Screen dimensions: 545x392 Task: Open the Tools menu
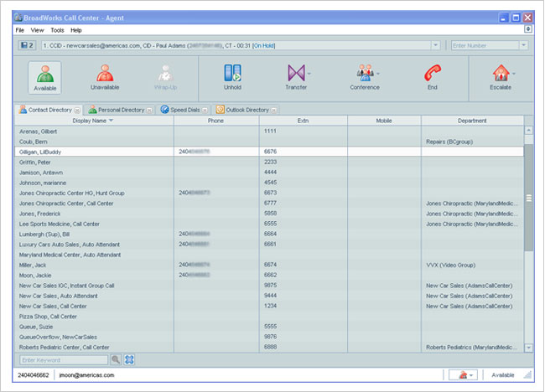tap(56, 29)
